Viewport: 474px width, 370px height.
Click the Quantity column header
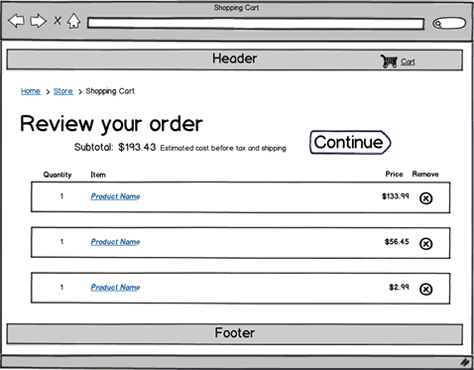pyautogui.click(x=57, y=175)
